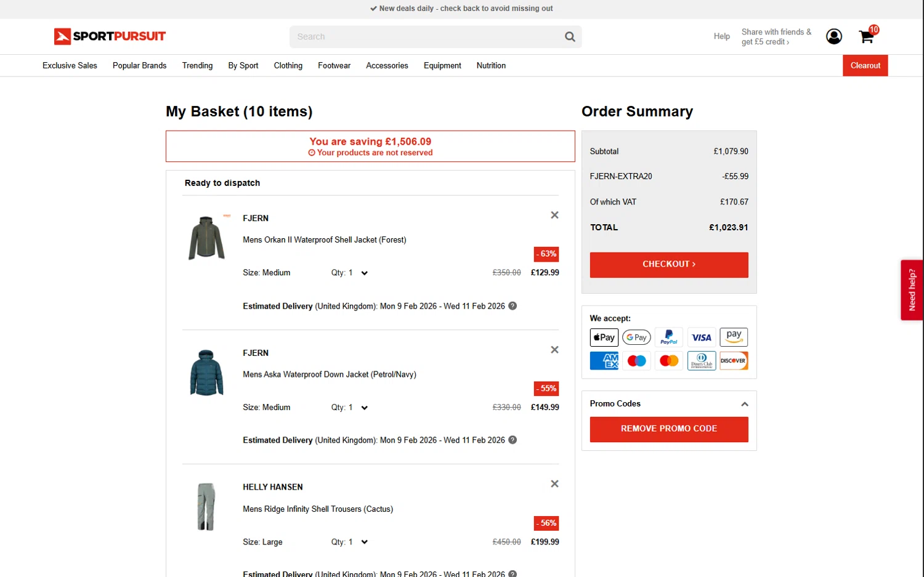
Task: Click the Visa payment icon
Action: coord(702,337)
